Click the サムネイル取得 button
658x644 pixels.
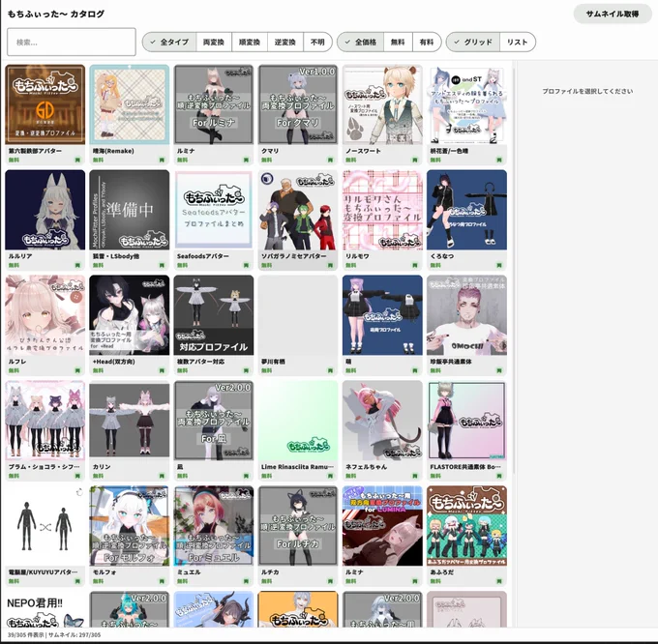click(x=613, y=14)
